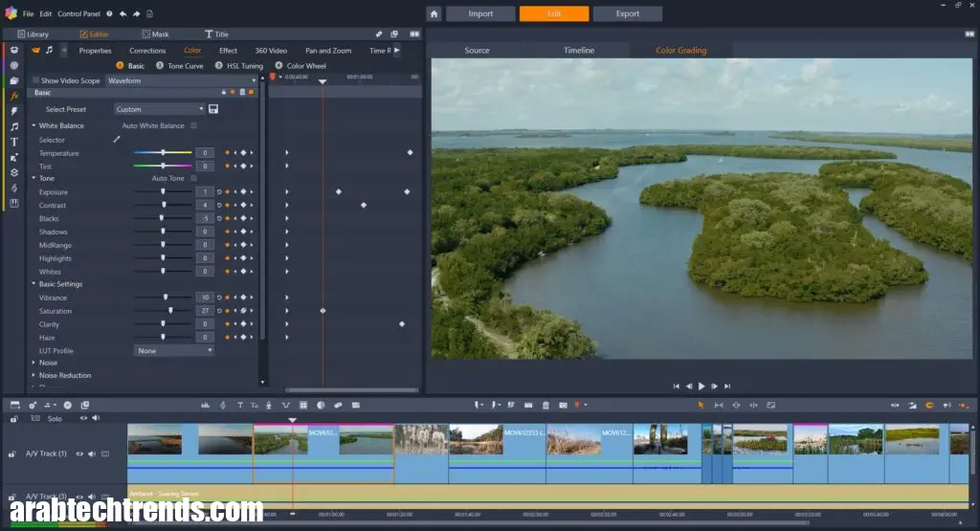The width and height of the screenshot is (980, 531).
Task: Switch to the Tone Curve tab
Action: point(185,66)
